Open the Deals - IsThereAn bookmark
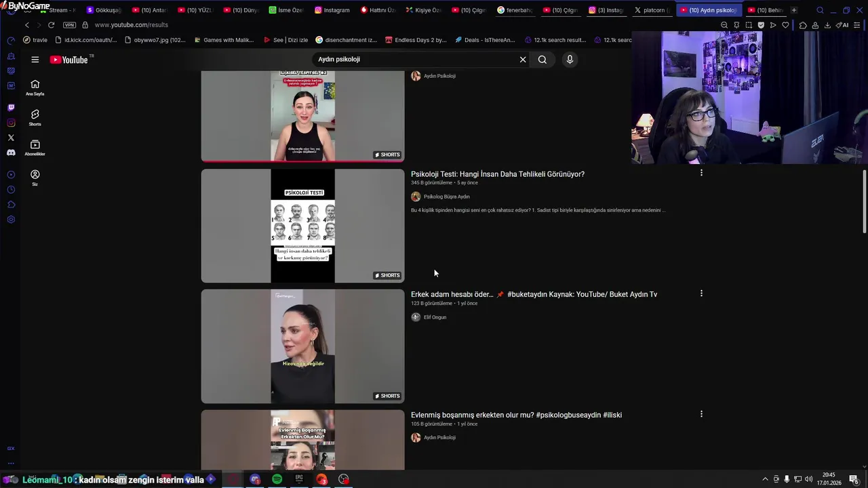The height and width of the screenshot is (488, 868). click(x=485, y=40)
